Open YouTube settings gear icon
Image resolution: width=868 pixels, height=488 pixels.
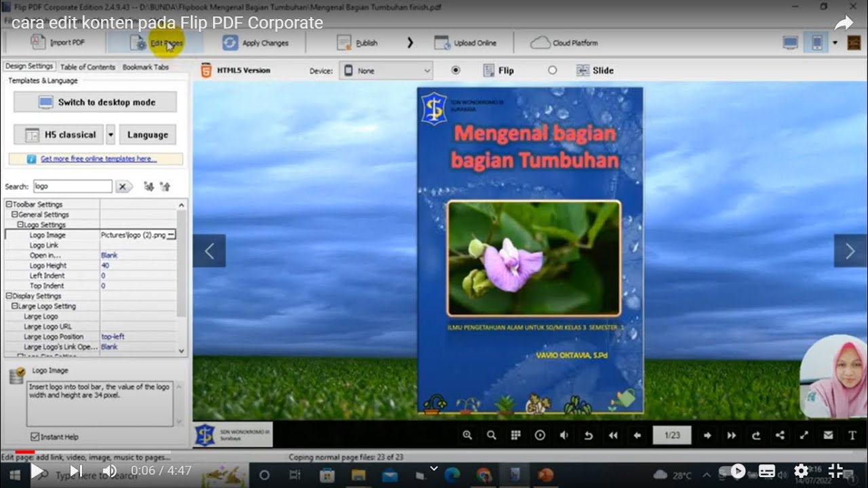[x=801, y=470]
